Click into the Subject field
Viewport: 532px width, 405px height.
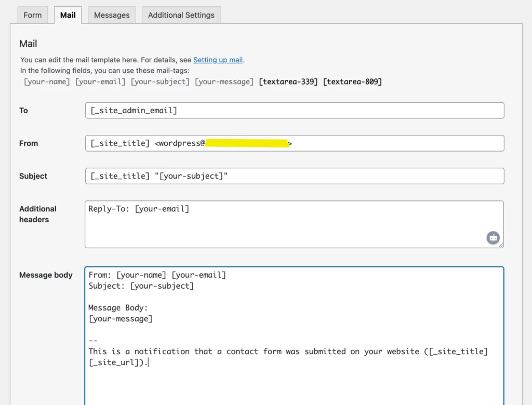(295, 176)
